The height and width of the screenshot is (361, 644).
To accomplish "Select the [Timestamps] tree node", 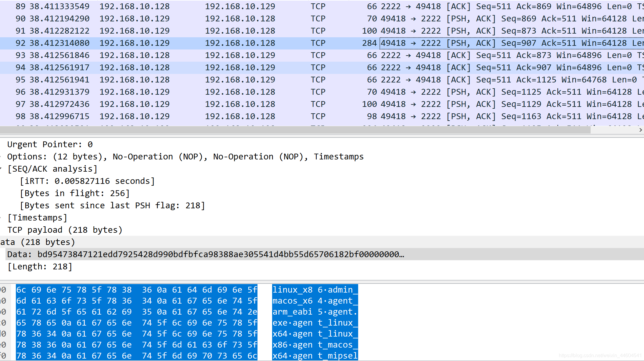I will click(x=37, y=218).
